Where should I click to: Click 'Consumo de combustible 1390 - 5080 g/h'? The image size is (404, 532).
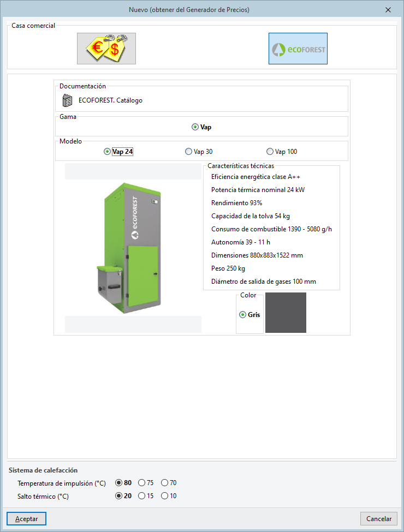[x=271, y=229]
